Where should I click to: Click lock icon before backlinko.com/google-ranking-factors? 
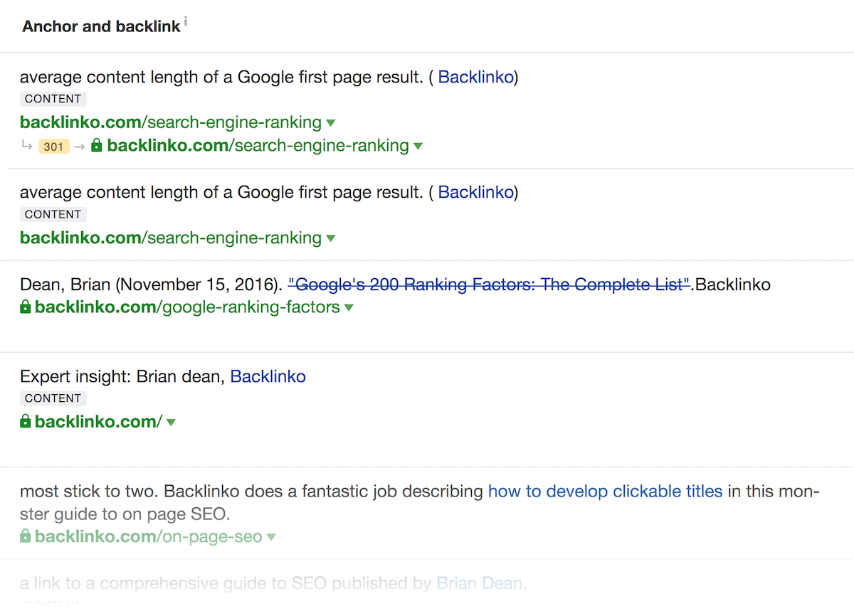pyautogui.click(x=26, y=307)
